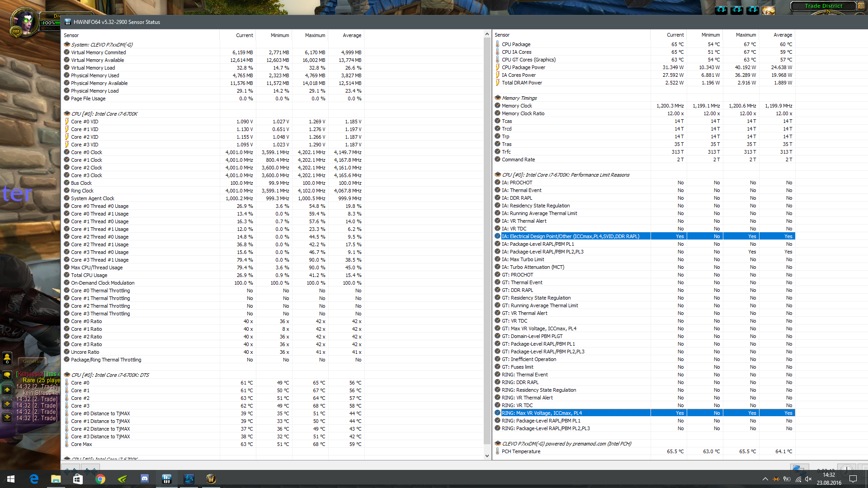Click the Minimum column header in right pane

(x=704, y=35)
